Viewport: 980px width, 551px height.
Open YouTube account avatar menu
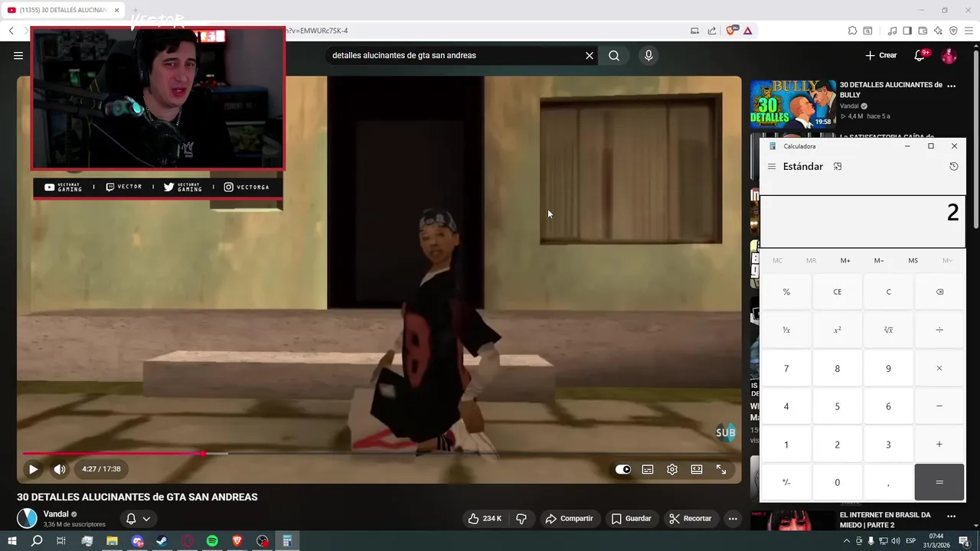pyautogui.click(x=949, y=55)
